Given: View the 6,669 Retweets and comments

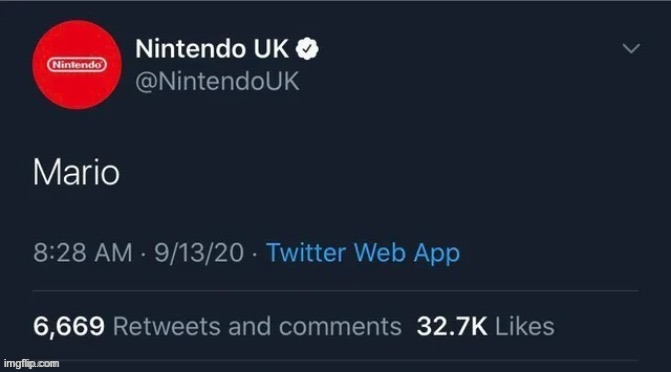Looking at the screenshot, I should [x=217, y=327].
